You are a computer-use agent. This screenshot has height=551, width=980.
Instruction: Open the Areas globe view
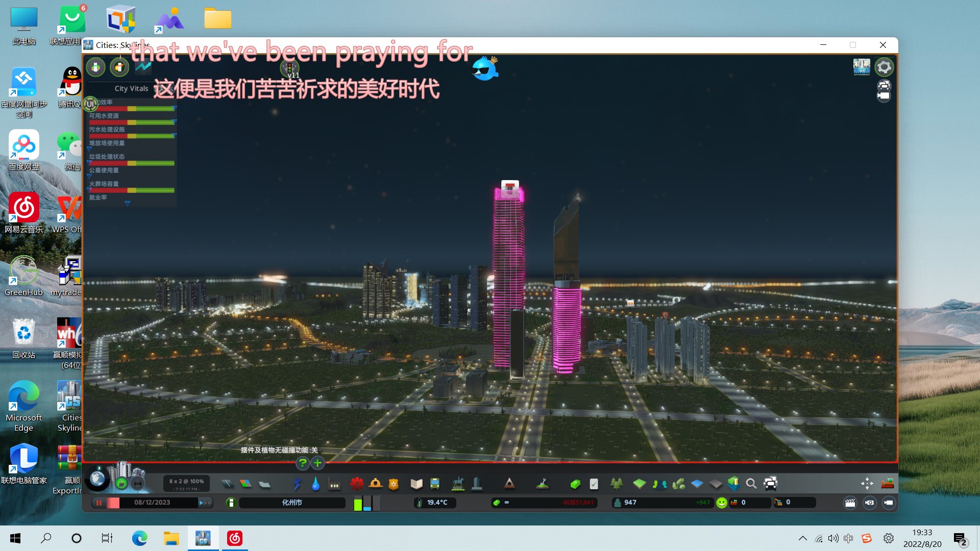coord(97,479)
